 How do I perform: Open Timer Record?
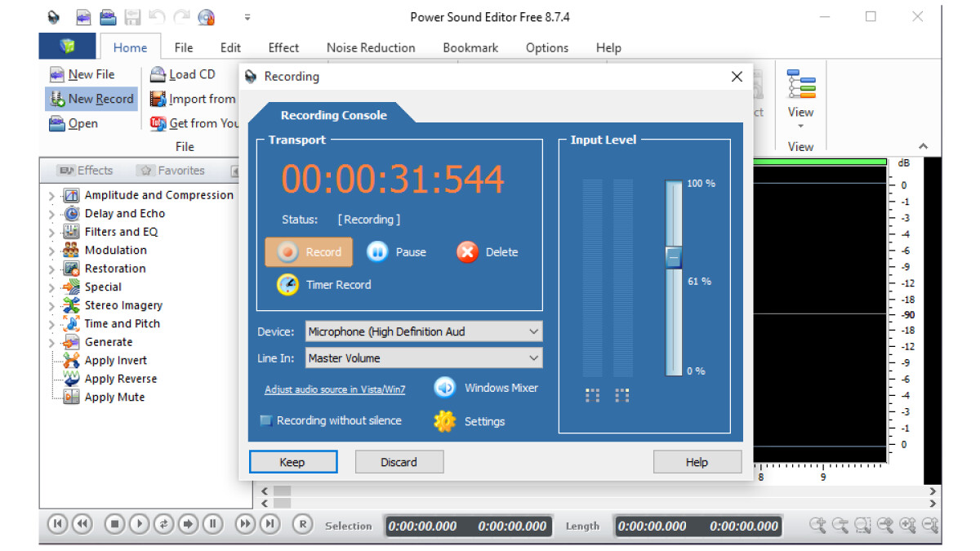coord(324,285)
